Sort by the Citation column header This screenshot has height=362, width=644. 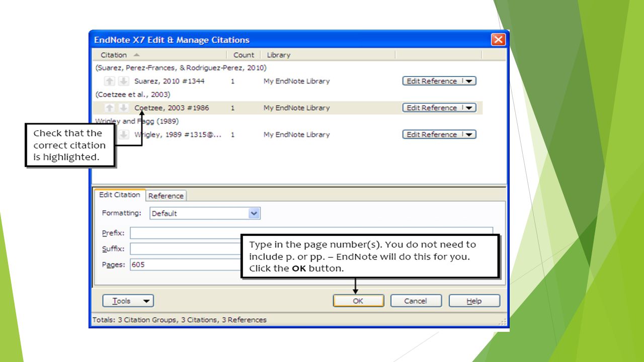coord(160,55)
